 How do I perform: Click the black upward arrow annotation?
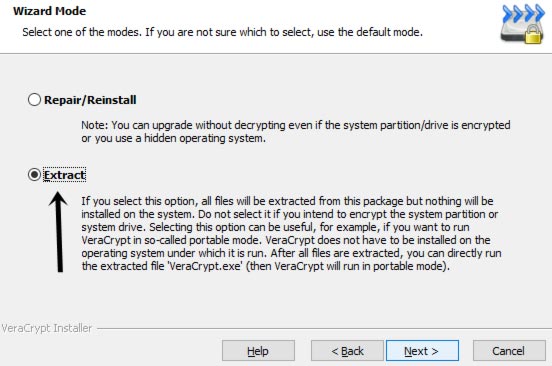point(59,232)
